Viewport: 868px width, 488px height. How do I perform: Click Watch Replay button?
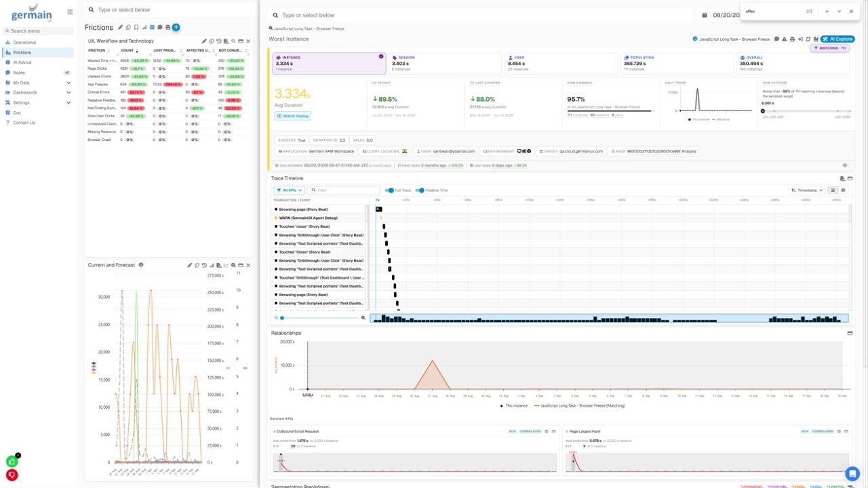(x=293, y=116)
